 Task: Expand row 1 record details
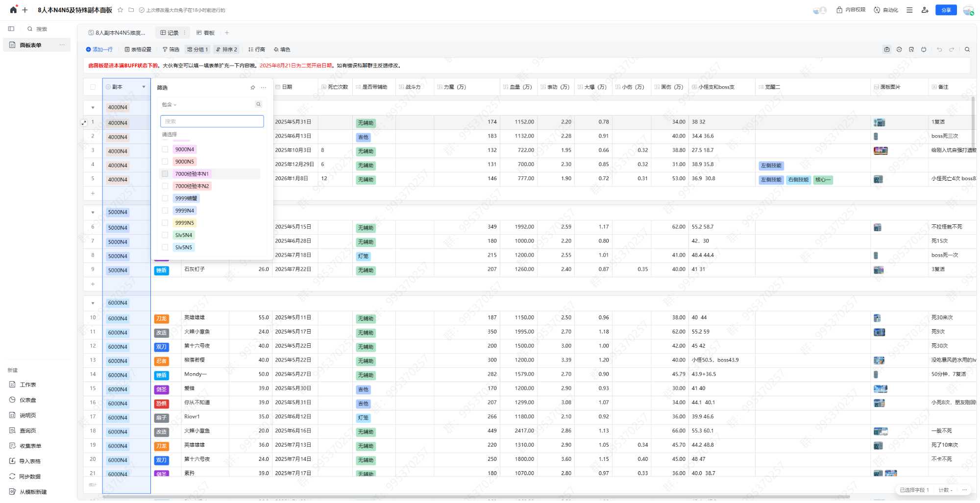click(84, 122)
